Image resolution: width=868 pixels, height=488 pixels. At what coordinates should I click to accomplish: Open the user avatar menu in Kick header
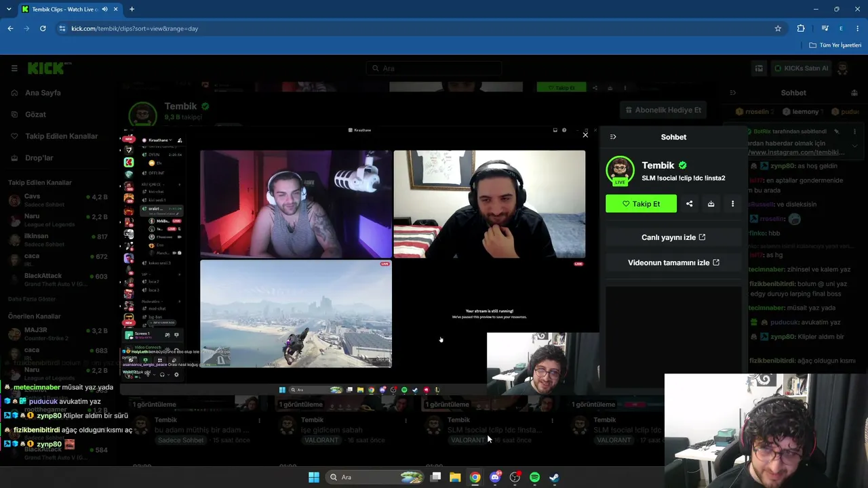point(843,68)
